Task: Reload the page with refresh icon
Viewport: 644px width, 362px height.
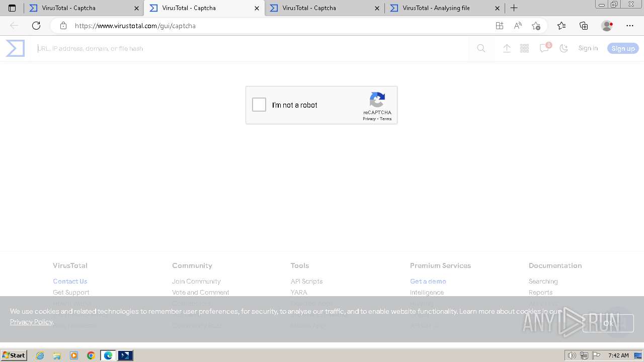Action: (36, 26)
